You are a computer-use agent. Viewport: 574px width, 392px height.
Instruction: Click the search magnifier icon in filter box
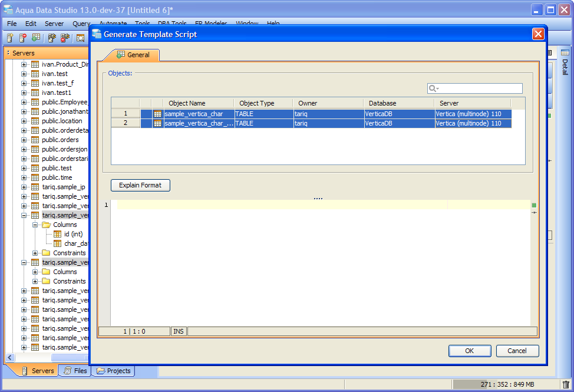[433, 88]
